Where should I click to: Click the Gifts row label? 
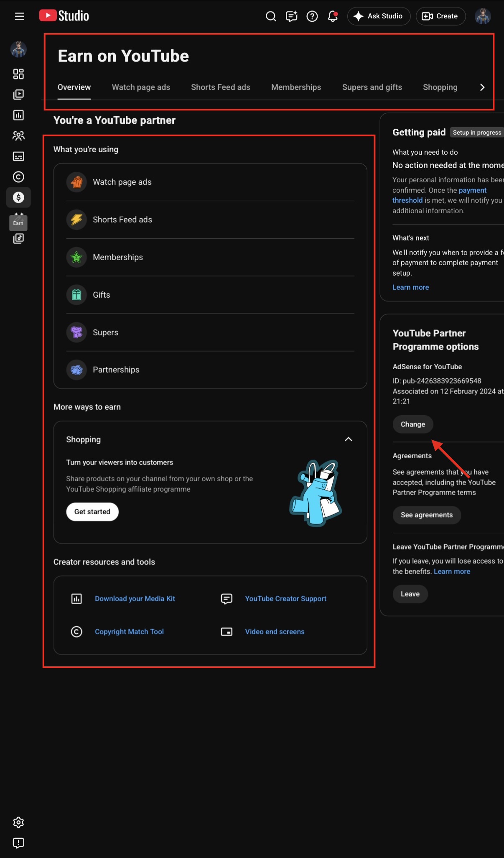[x=102, y=295]
